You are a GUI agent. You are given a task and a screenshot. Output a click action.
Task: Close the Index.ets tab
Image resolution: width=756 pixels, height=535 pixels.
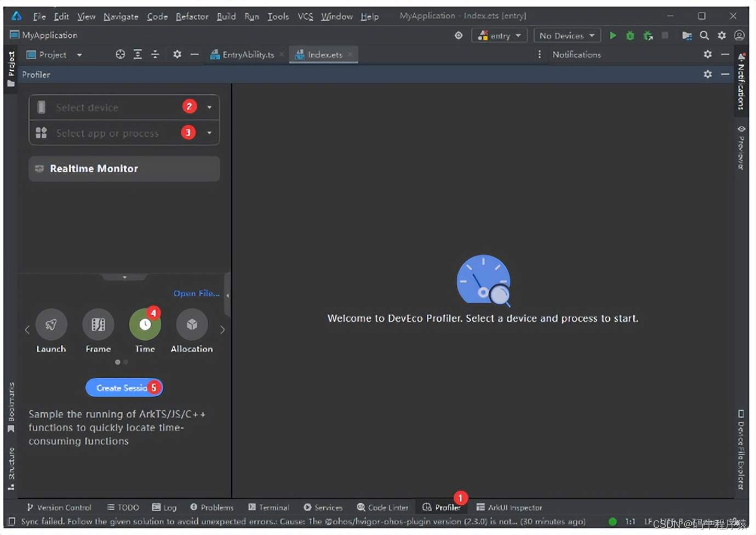pos(350,54)
